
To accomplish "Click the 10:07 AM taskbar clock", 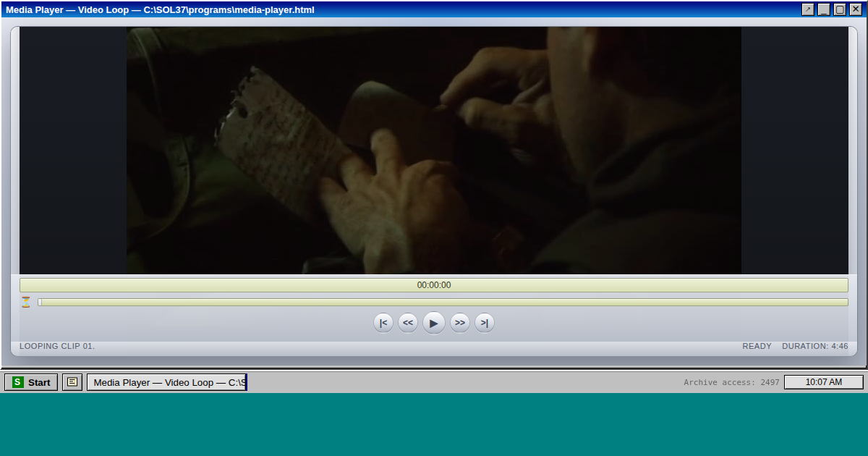I will [823, 382].
